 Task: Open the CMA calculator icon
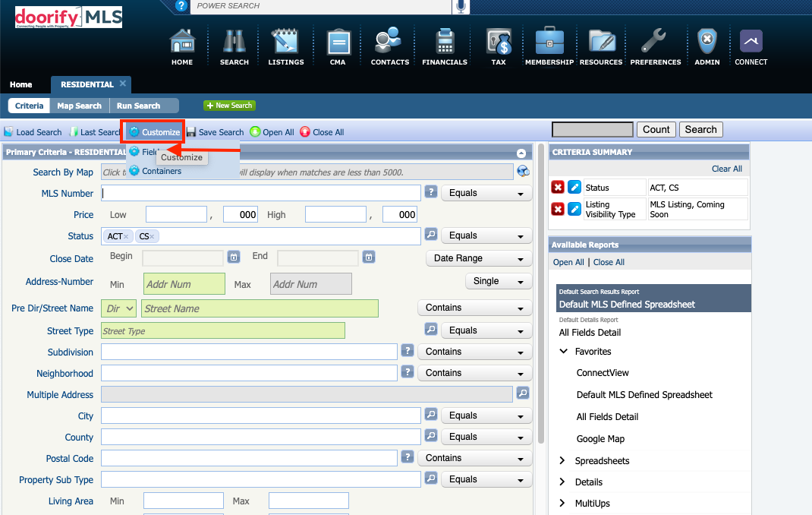coord(338,42)
